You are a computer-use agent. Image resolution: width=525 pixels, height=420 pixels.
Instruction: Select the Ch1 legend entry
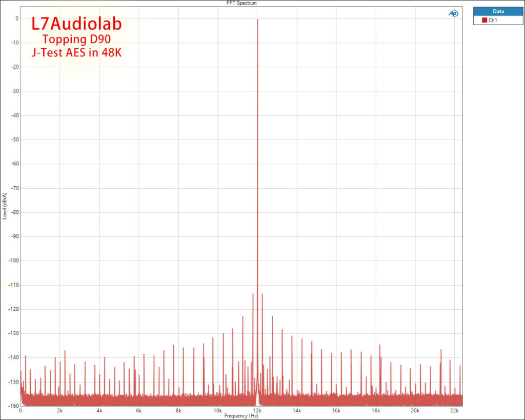[493, 19]
